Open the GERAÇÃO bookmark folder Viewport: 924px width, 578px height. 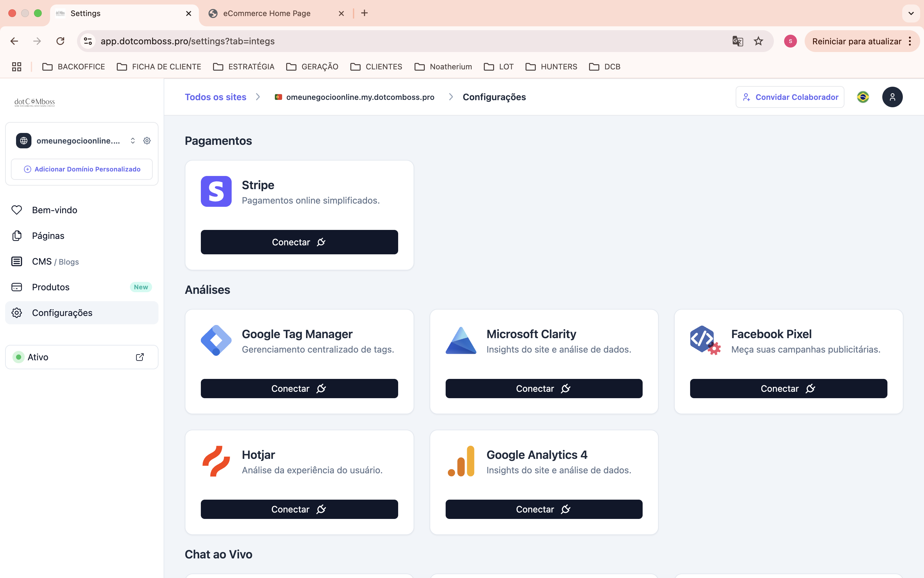[312, 66]
